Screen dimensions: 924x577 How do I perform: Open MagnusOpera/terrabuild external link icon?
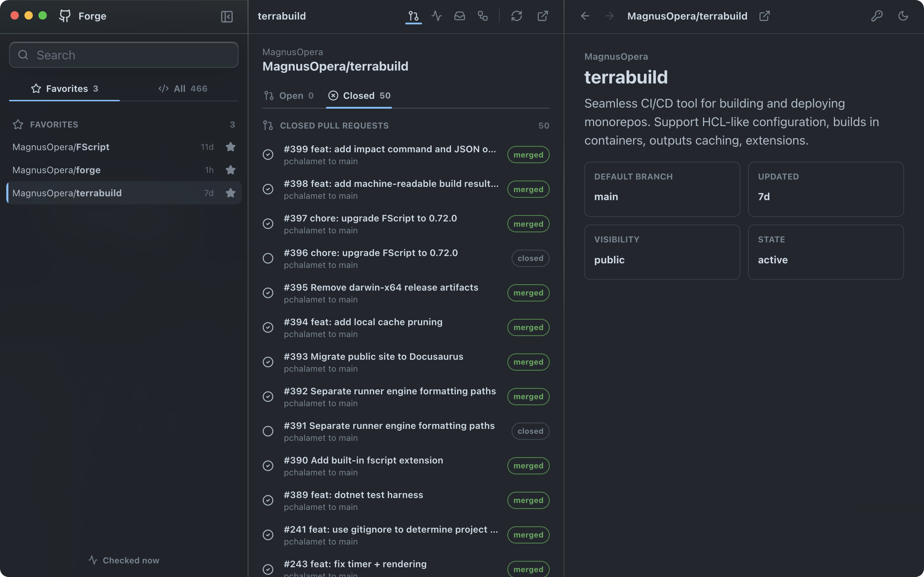point(764,16)
